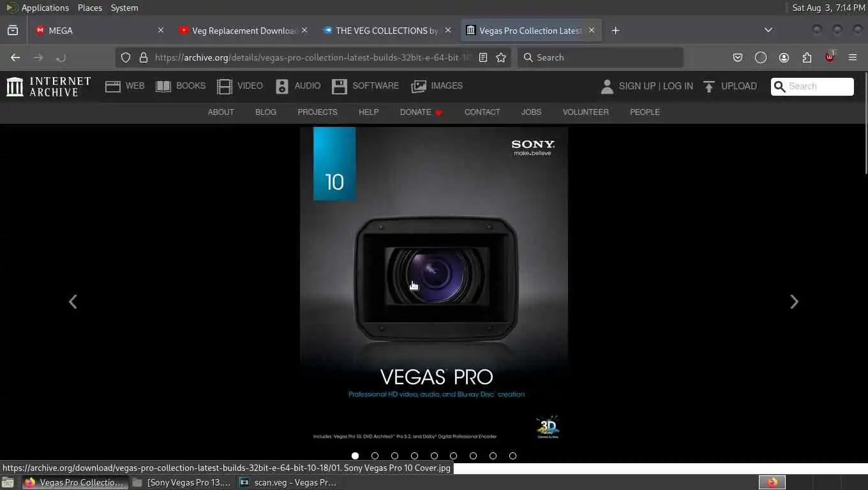The image size is (868, 490).
Task: Open tracking protection shield icon
Action: (126, 57)
